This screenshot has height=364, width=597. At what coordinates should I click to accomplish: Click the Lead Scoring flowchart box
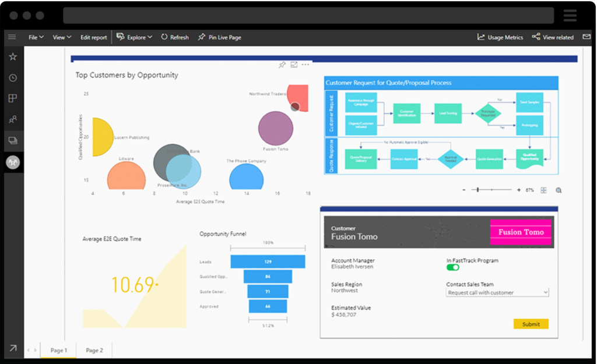point(448,114)
